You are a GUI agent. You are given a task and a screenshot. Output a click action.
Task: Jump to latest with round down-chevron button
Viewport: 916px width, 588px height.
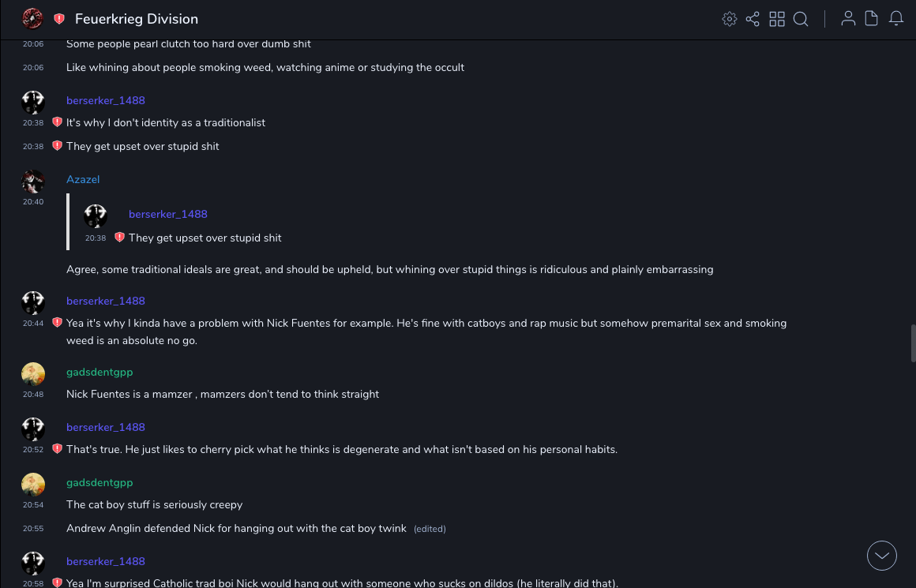[881, 556]
